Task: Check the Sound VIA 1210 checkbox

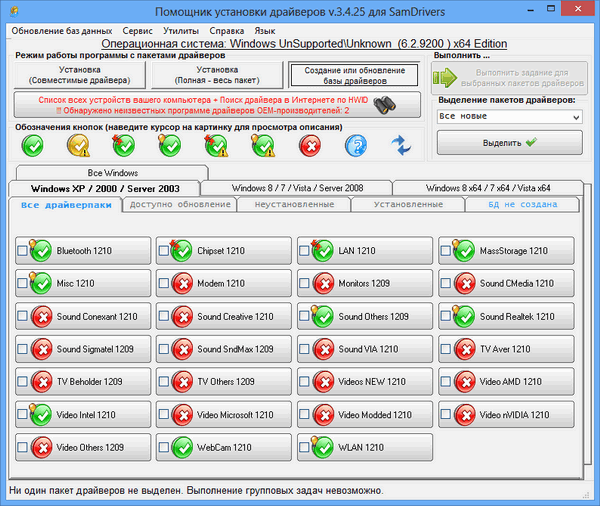Action: [304, 349]
